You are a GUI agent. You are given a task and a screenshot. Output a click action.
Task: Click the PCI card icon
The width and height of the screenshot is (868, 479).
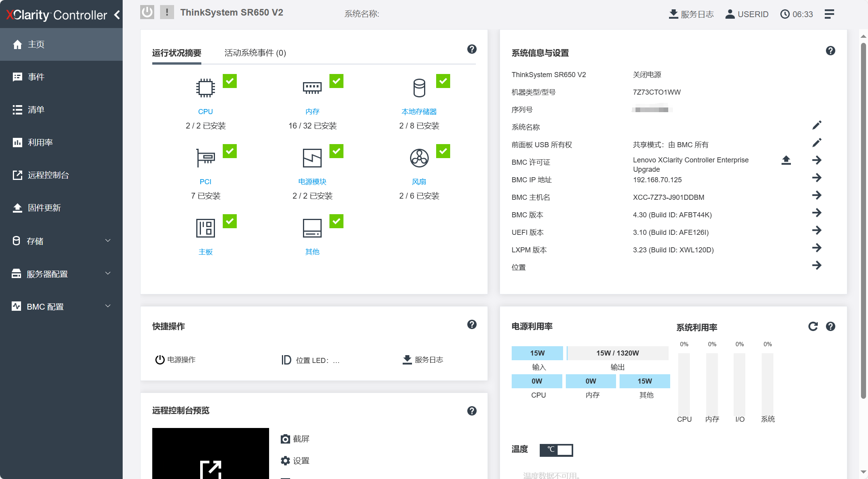pos(205,158)
